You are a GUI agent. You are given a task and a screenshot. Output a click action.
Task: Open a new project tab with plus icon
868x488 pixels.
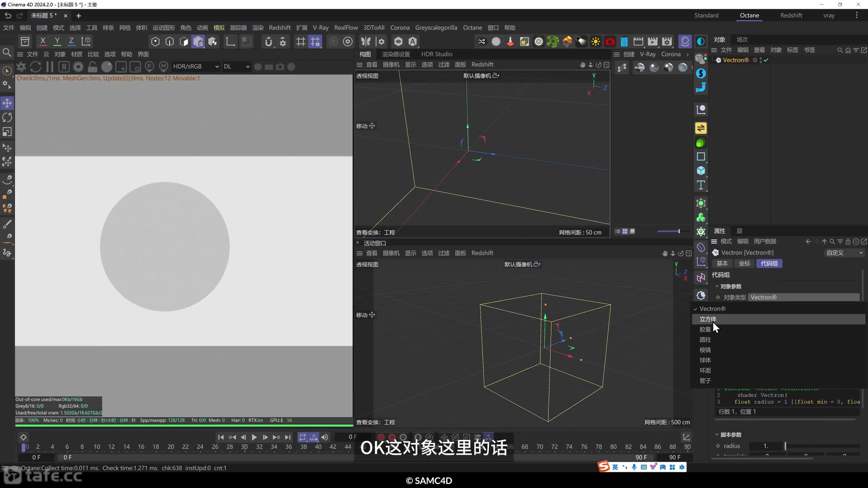[79, 16]
